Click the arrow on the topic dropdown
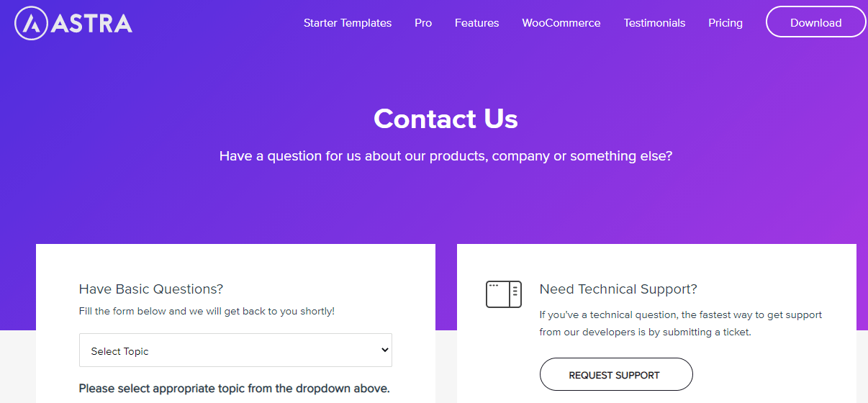 click(x=385, y=350)
